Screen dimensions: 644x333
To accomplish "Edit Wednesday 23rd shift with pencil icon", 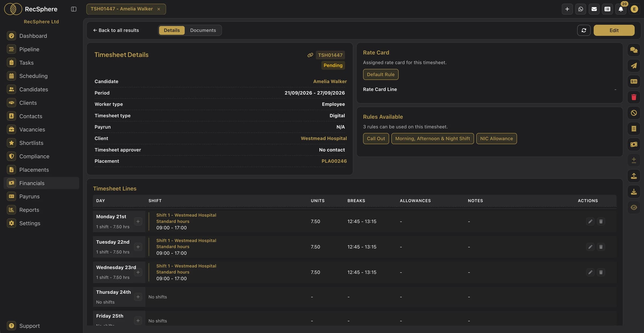I will click(590, 272).
